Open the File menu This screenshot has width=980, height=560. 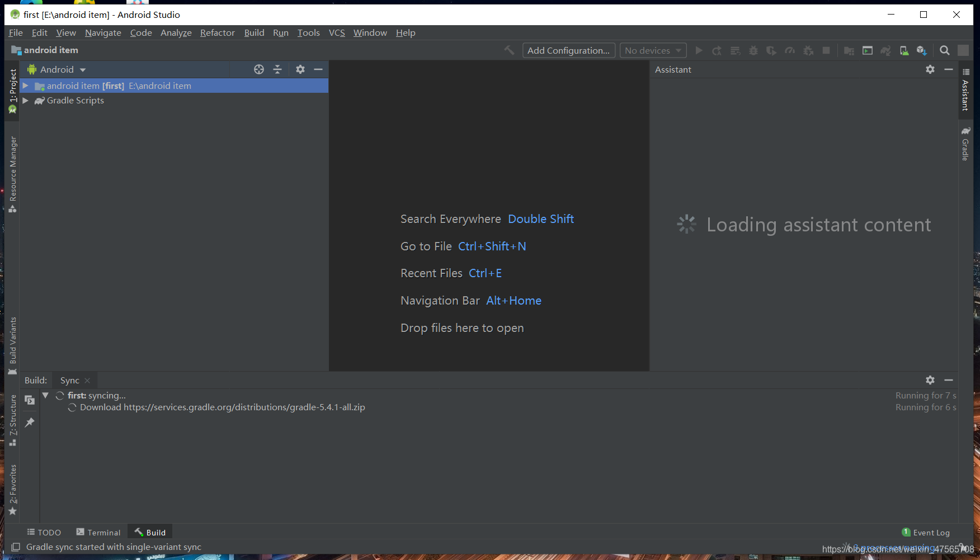point(16,32)
